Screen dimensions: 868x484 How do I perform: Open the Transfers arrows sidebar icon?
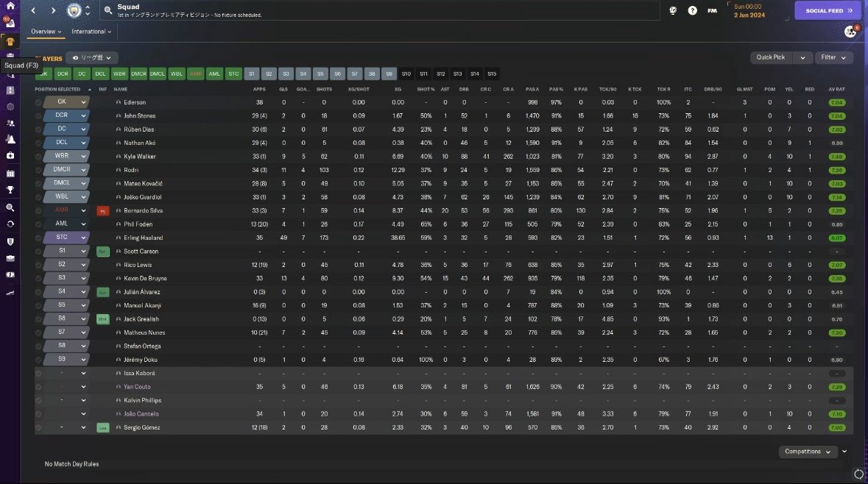(10, 224)
